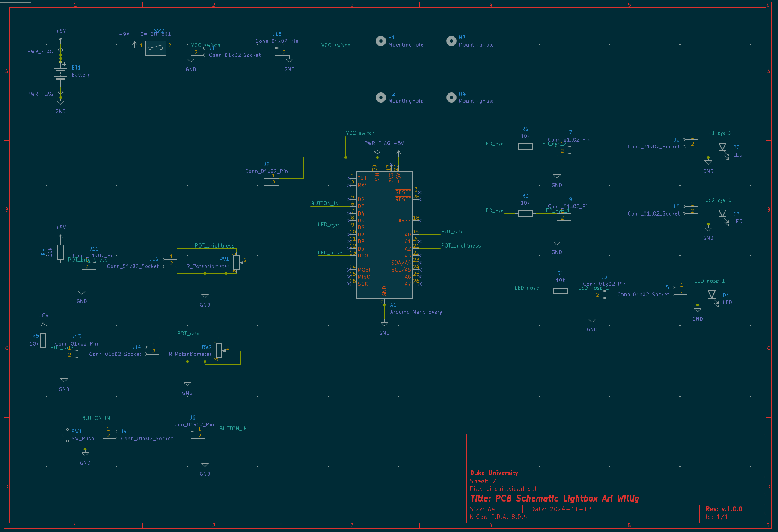The image size is (778, 532).
Task: Click the KiCad E.D.A. 8.0.4 text
Action: click(499, 517)
